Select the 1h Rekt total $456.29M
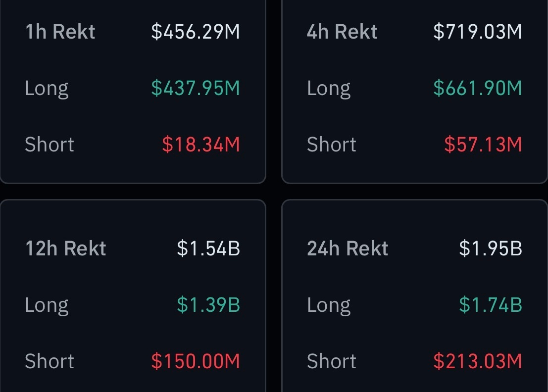The image size is (548, 392). [x=196, y=32]
